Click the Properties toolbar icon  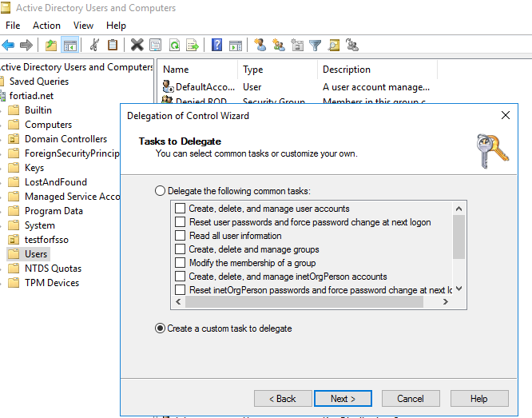(155, 46)
